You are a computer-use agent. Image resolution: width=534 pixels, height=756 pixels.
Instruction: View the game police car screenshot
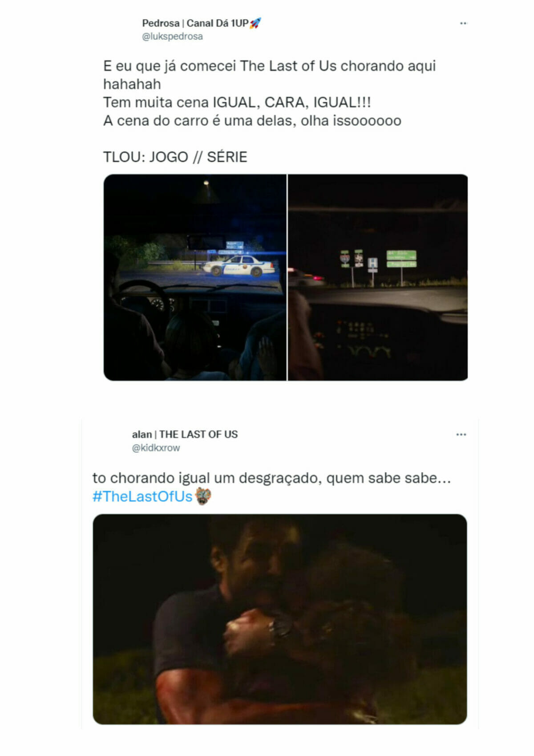coord(195,277)
